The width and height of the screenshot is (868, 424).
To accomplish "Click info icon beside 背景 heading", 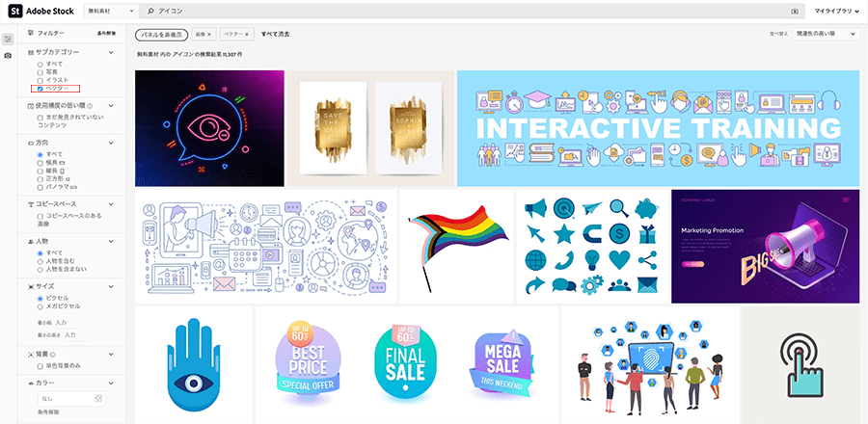I will point(53,354).
